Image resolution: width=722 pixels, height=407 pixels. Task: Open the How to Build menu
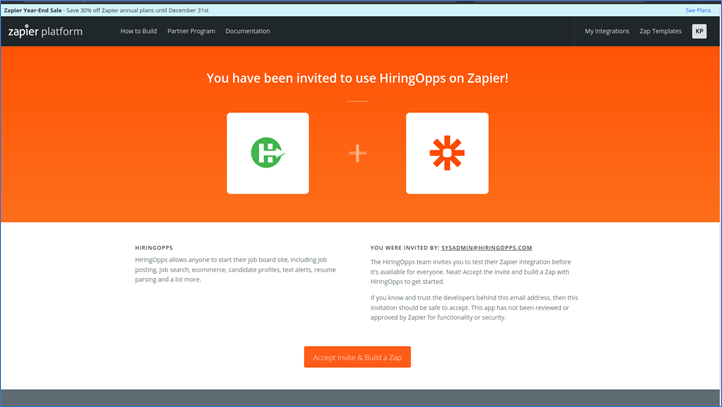pos(139,31)
